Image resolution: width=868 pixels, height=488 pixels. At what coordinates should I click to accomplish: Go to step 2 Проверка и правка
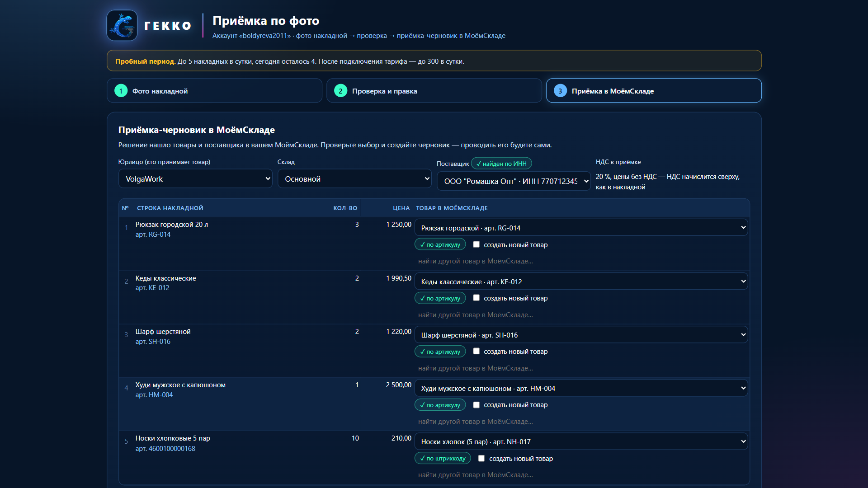(x=434, y=91)
